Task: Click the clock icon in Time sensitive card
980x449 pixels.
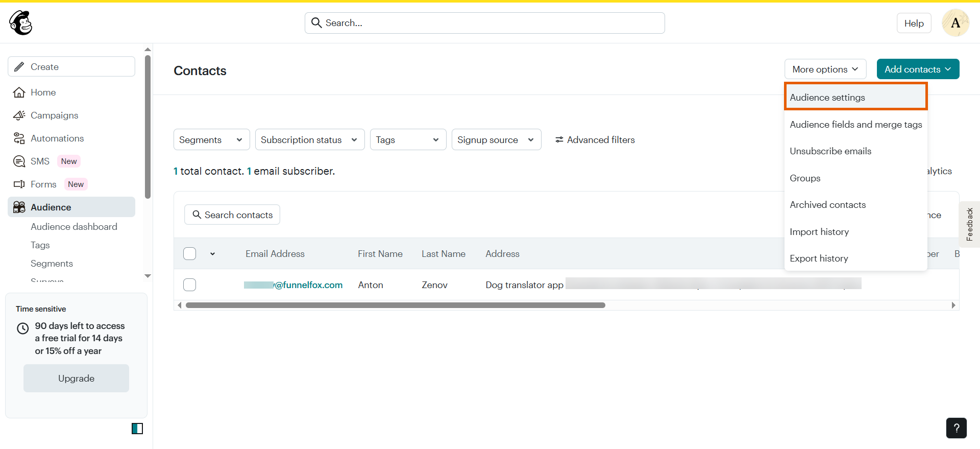Action: [23, 328]
